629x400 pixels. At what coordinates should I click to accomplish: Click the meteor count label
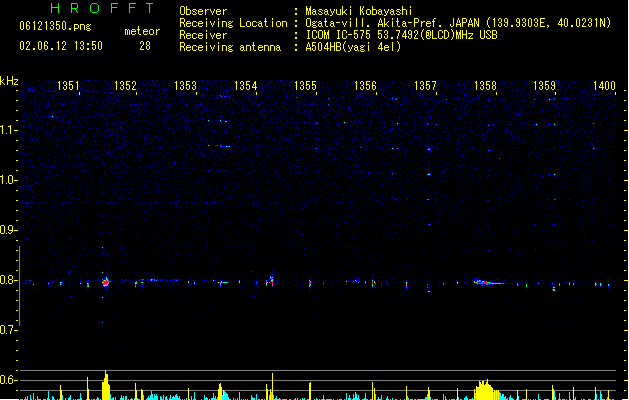(x=142, y=31)
